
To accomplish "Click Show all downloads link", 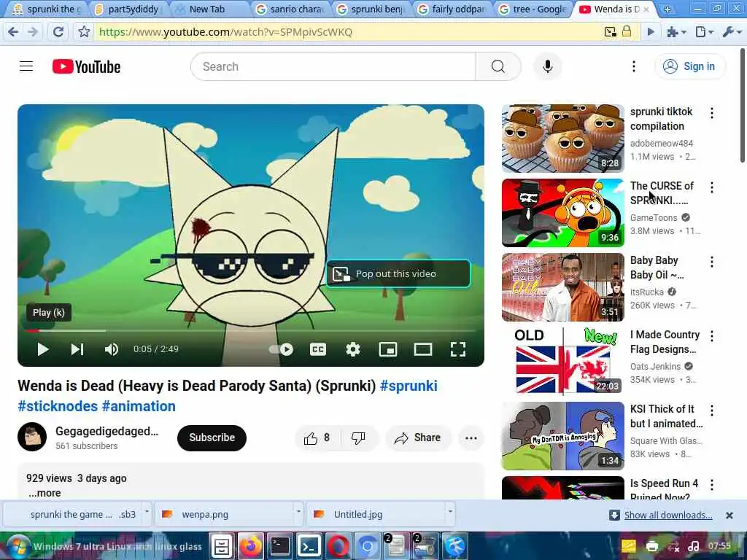I will click(x=668, y=516).
